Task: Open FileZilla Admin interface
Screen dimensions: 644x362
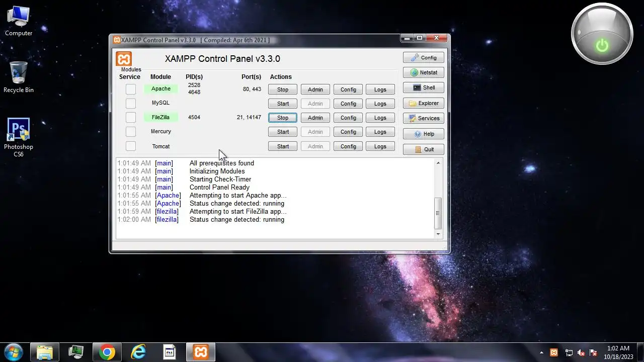Action: coord(315,118)
